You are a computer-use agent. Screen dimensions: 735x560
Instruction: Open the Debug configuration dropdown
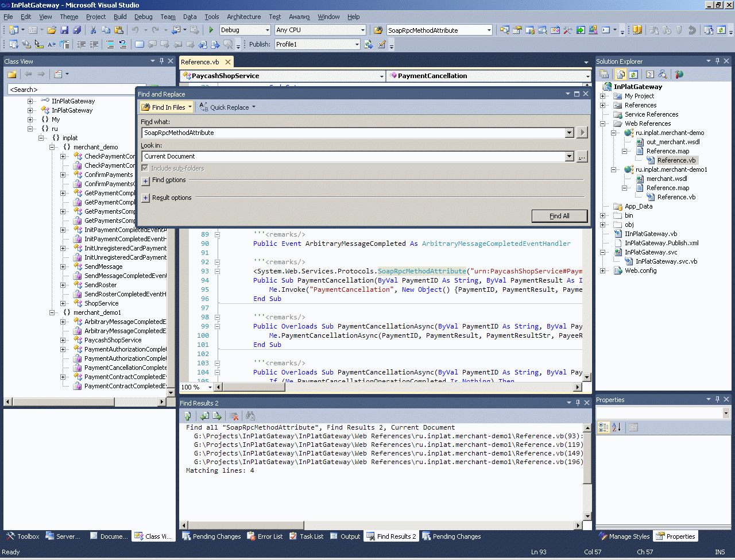[x=267, y=30]
